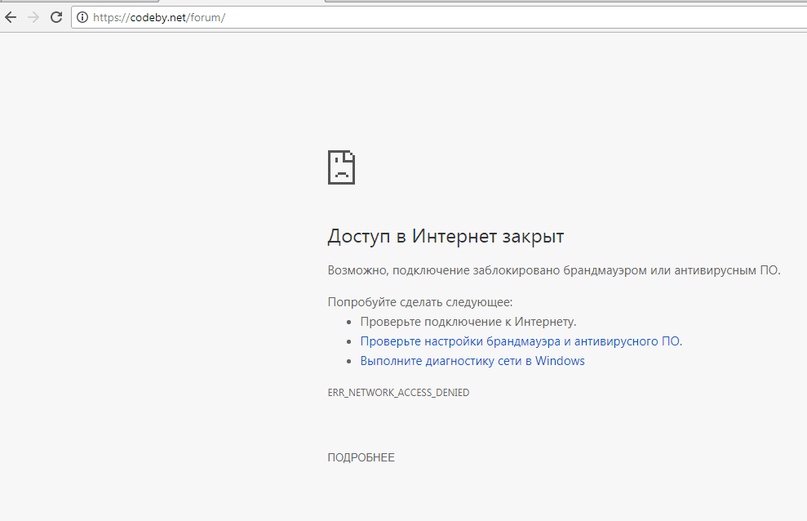807x521 pixels.
Task: Click the sad page error icon
Action: tap(341, 167)
